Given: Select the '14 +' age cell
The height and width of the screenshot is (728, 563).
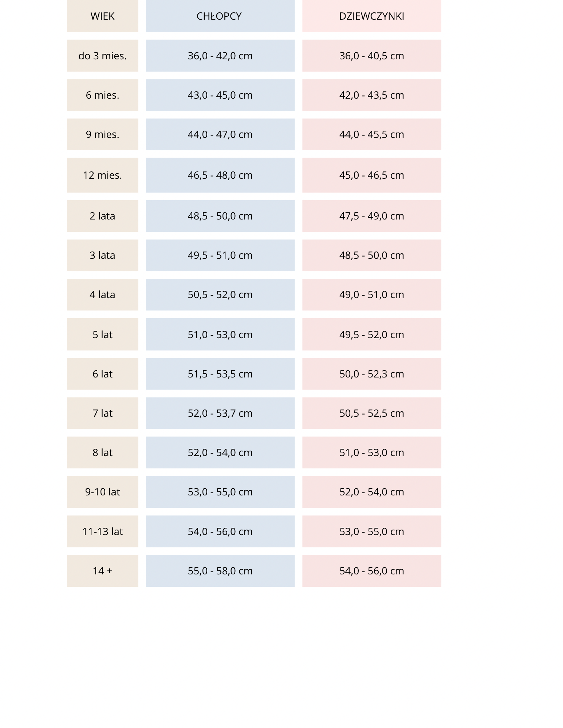Looking at the screenshot, I should 102,571.
